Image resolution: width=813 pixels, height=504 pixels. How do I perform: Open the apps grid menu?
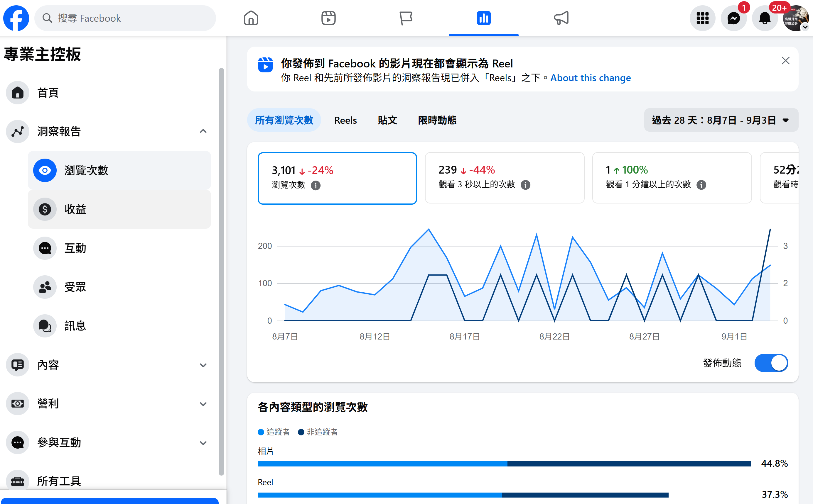702,18
